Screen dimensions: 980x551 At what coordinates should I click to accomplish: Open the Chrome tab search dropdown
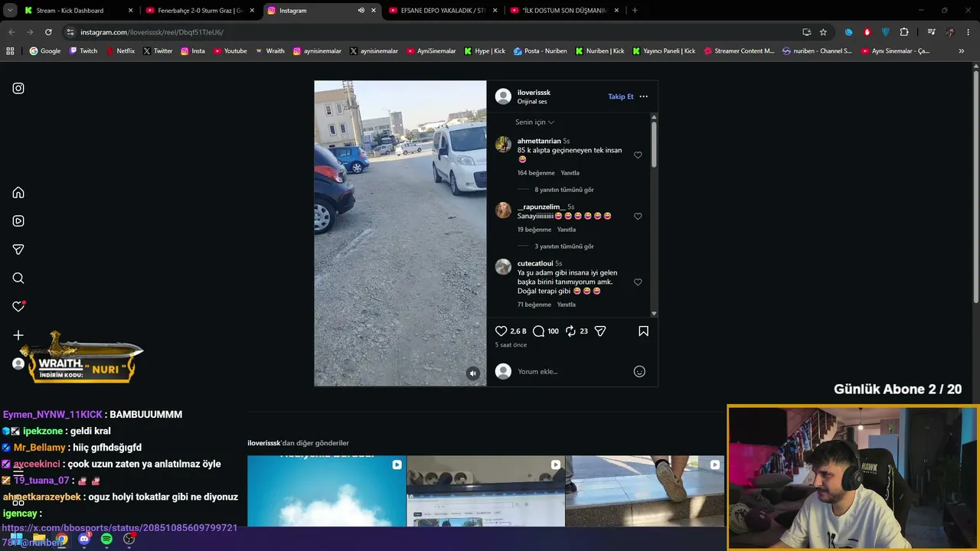[x=10, y=11]
